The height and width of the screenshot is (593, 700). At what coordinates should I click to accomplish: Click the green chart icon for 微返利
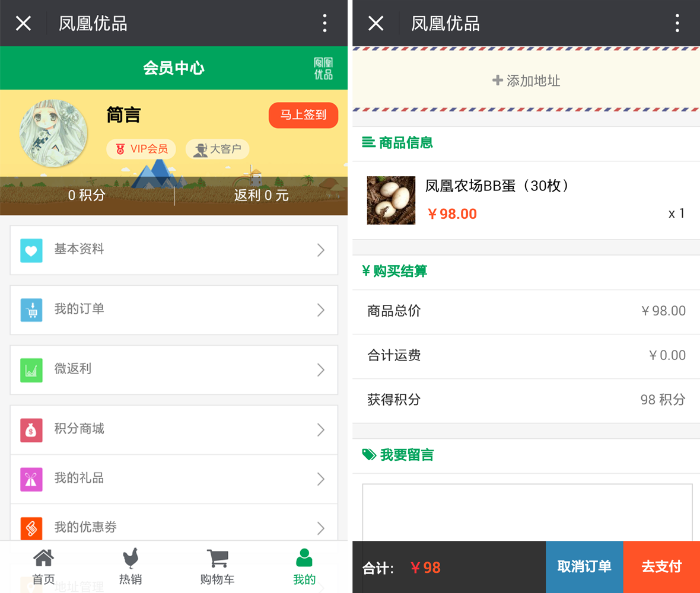pyautogui.click(x=31, y=370)
